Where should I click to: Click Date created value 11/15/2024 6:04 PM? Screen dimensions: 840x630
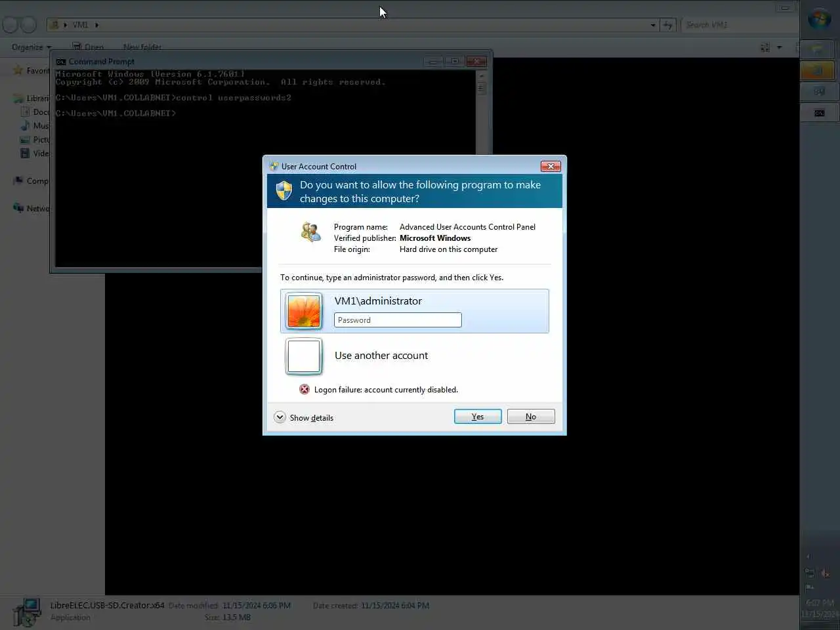pos(395,606)
